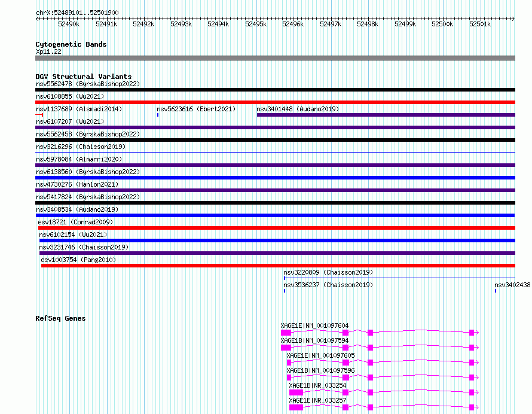Click last exon arrow of XAGE1E NM_001097605
The image size is (532, 414).
[473, 363]
